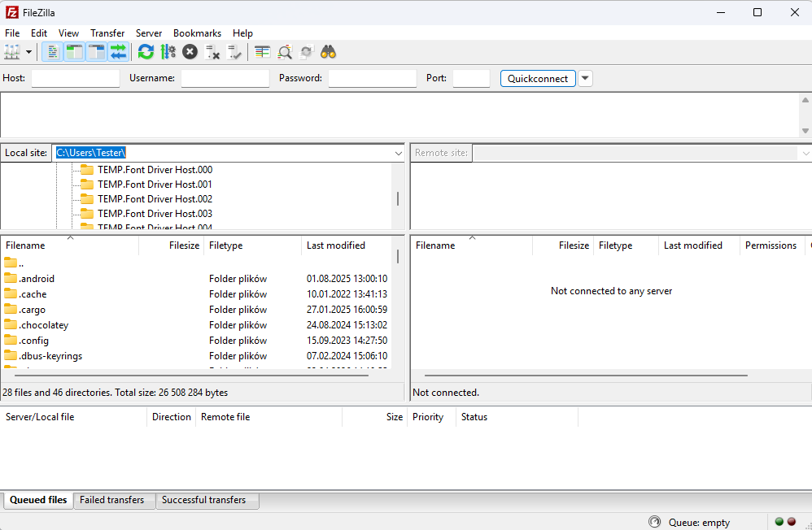
Task: Click the speed limit indicator icon in status bar
Action: (655, 522)
